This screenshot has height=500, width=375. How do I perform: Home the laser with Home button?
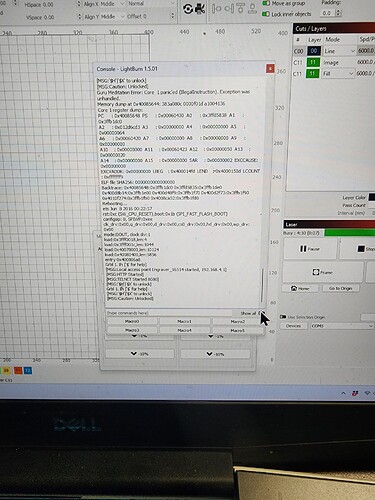300,288
